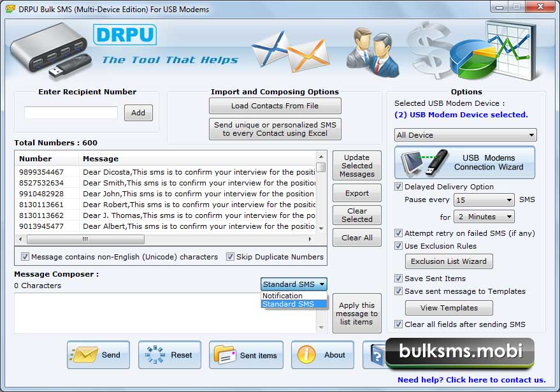Toggle Attempt retry on failed SMS
560x392 pixels.
pos(398,233)
